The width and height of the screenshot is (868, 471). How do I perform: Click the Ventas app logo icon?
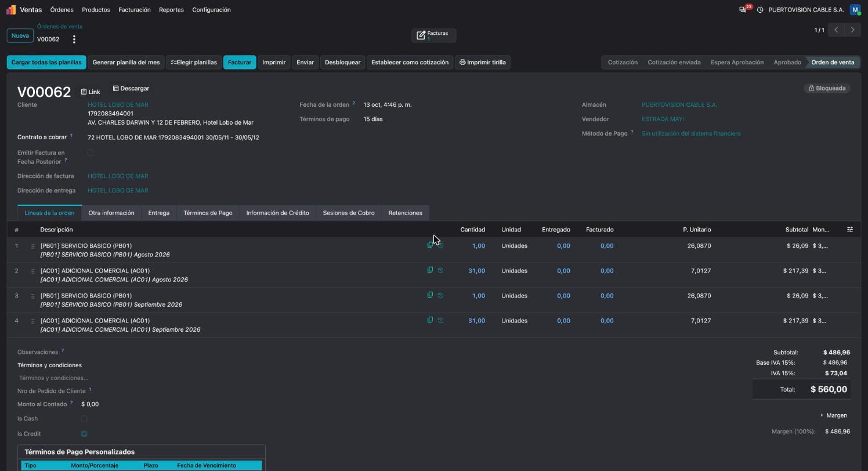click(11, 10)
